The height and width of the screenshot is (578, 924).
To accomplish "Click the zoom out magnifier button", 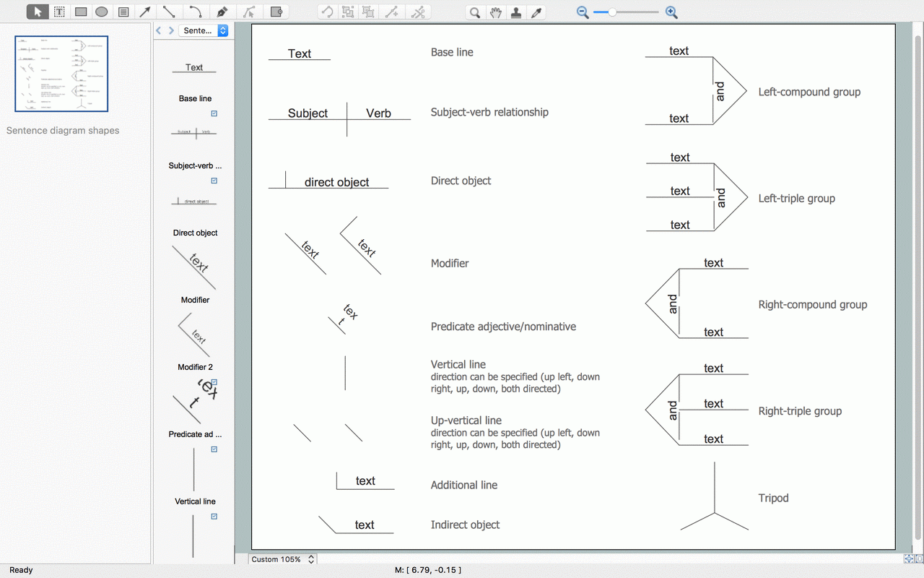I will 583,12.
